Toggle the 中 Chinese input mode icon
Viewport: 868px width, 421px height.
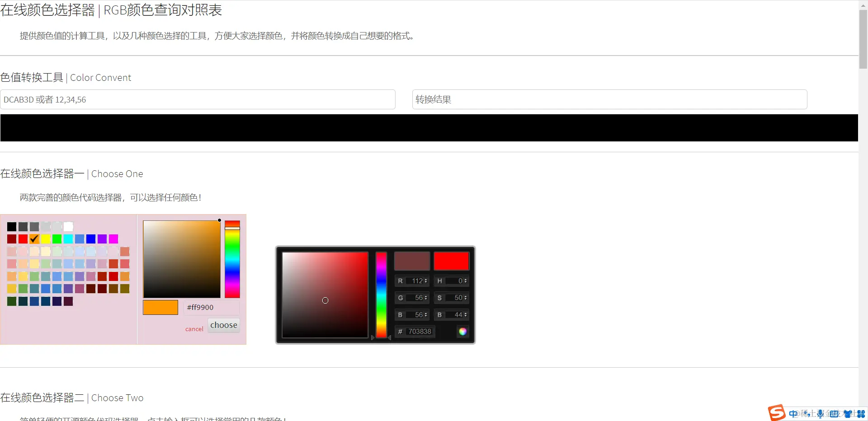[793, 414]
